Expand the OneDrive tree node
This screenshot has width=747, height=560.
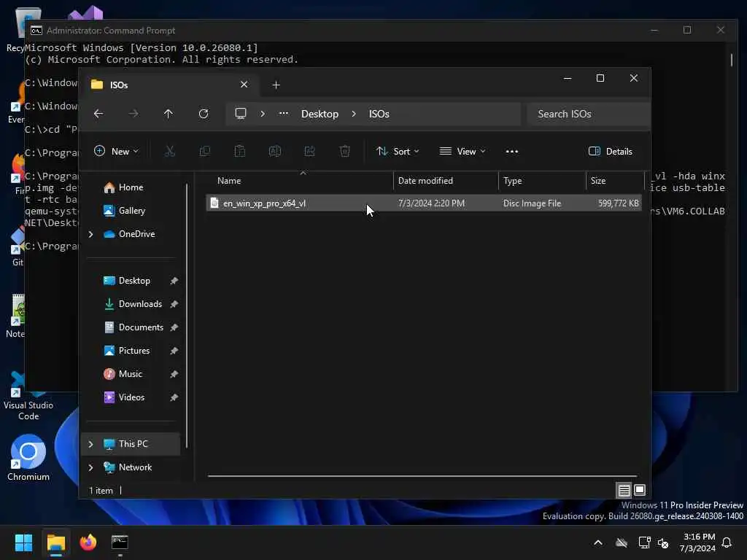pos(90,234)
